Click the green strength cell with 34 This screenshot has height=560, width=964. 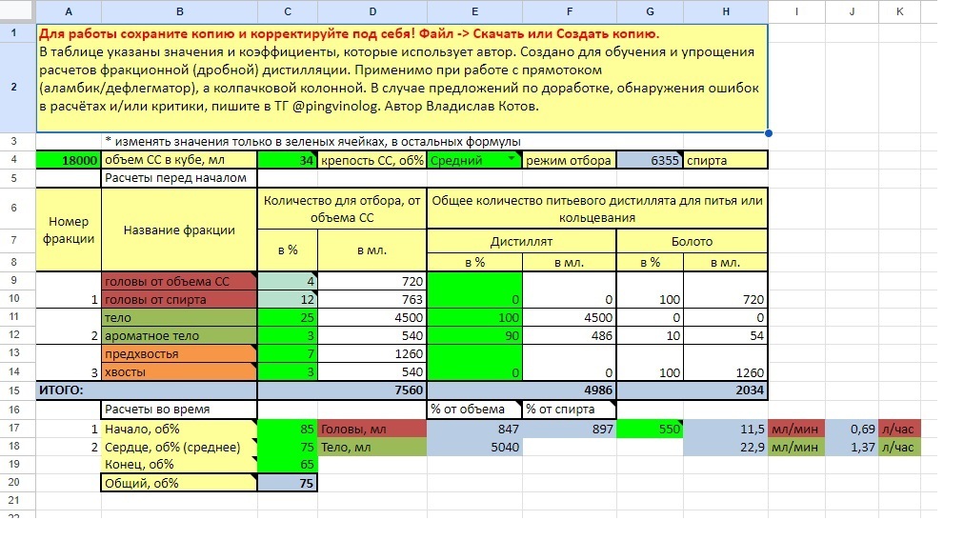[x=287, y=161]
